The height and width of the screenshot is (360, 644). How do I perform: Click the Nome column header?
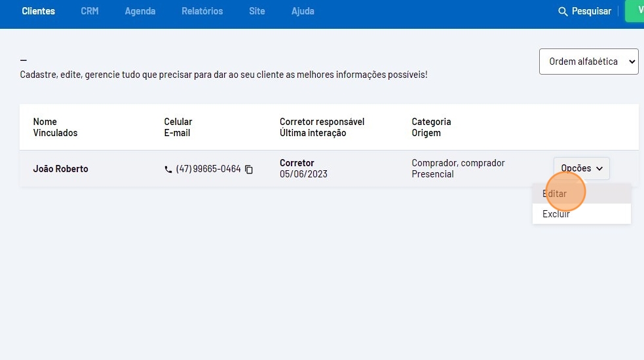click(45, 122)
